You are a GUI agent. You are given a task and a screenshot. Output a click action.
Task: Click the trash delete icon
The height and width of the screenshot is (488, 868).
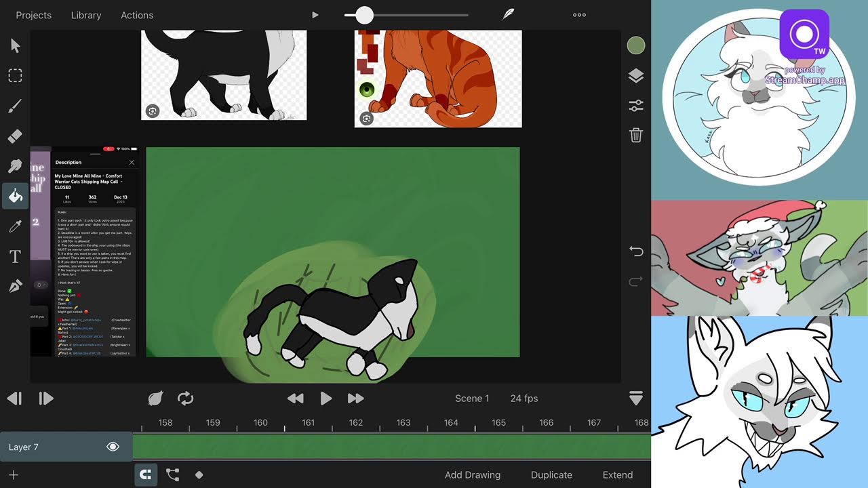click(x=635, y=135)
